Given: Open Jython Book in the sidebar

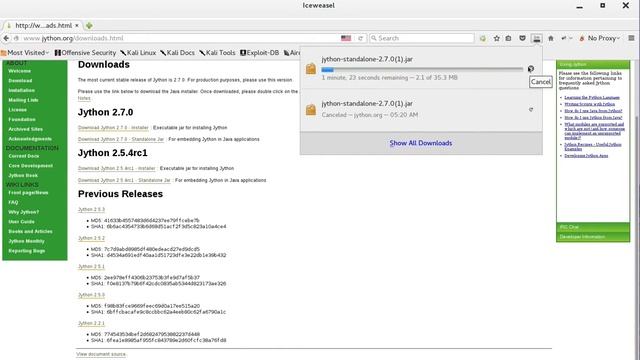Looking at the screenshot, I should pyautogui.click(x=23, y=176).
